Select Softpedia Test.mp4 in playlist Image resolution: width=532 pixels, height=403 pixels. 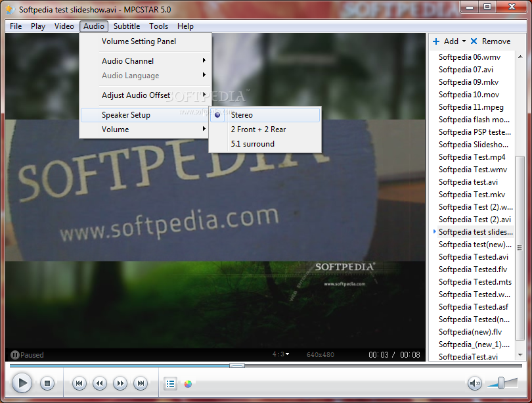472,157
